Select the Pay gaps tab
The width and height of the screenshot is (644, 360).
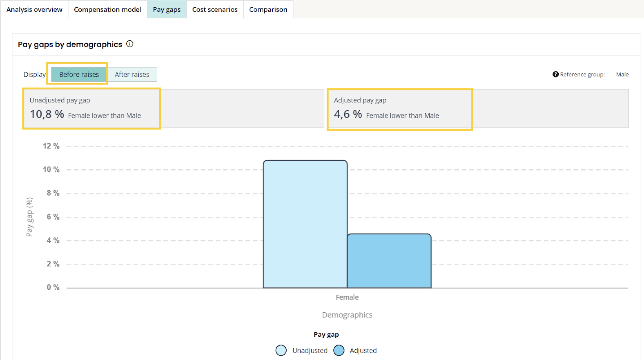point(166,10)
